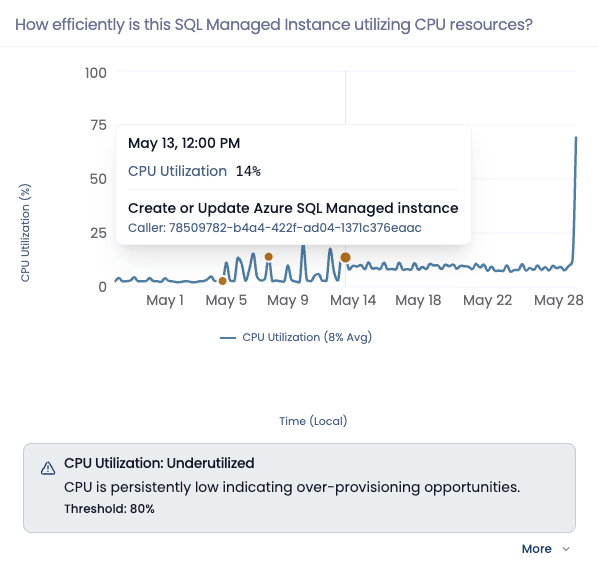This screenshot has height=577, width=598.
Task: Toggle the CPU Utilization (8% Avg) legend entry
Action: pyautogui.click(x=296, y=338)
